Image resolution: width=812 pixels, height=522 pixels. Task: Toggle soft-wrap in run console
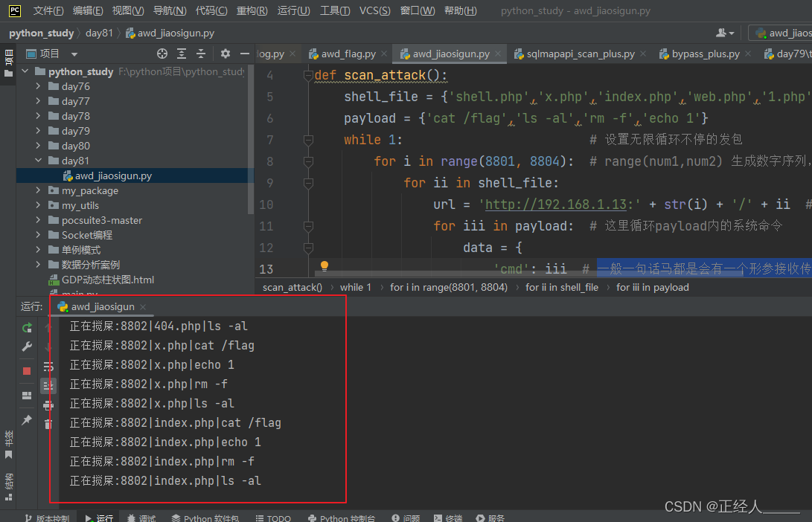[x=48, y=367]
